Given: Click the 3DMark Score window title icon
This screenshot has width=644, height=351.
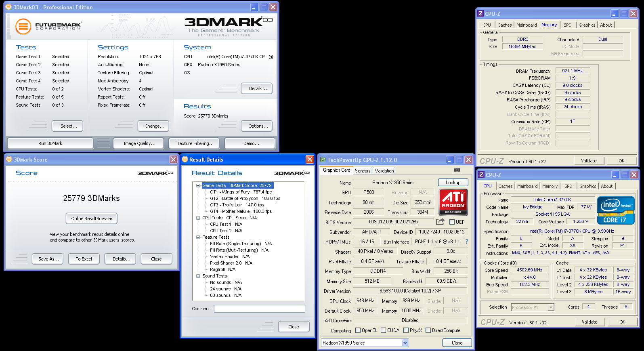Looking at the screenshot, I should click(x=9, y=160).
